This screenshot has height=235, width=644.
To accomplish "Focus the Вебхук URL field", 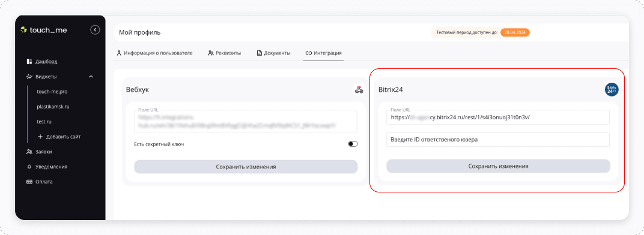I will [x=246, y=120].
